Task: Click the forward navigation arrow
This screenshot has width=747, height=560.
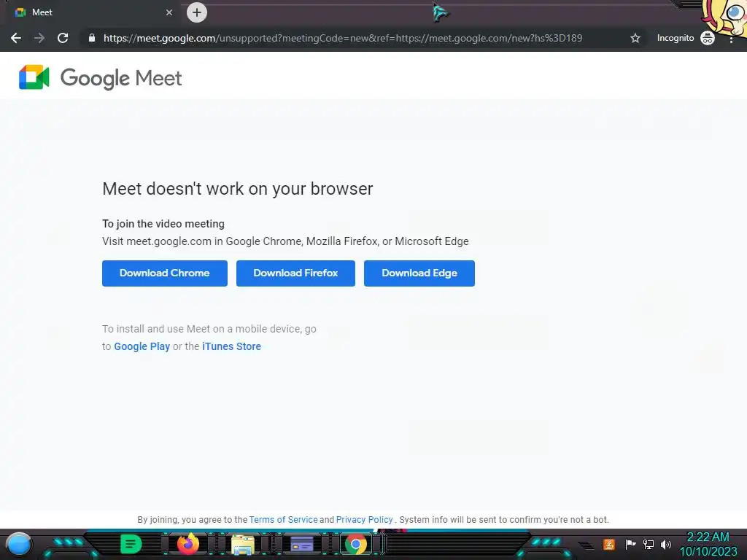Action: (39, 38)
